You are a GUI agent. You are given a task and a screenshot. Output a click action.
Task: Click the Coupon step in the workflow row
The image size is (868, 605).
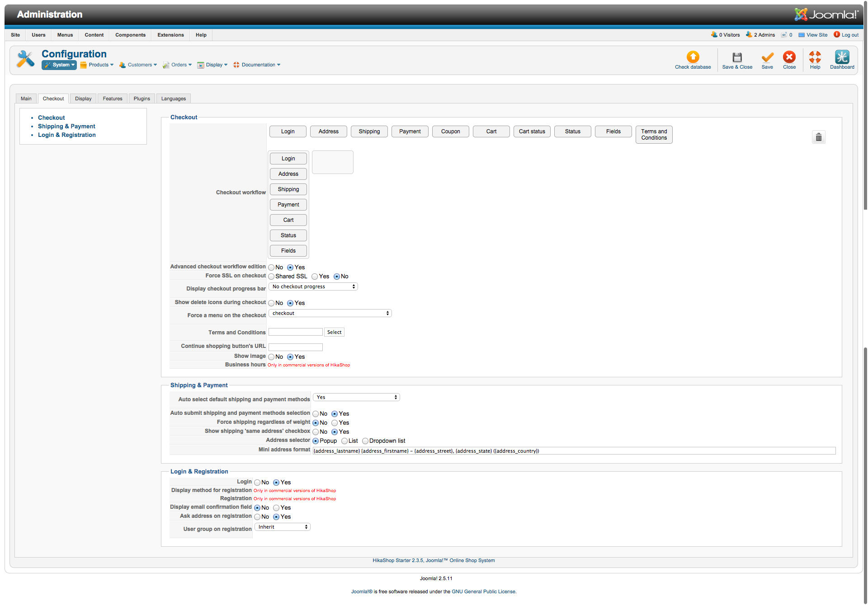point(450,131)
